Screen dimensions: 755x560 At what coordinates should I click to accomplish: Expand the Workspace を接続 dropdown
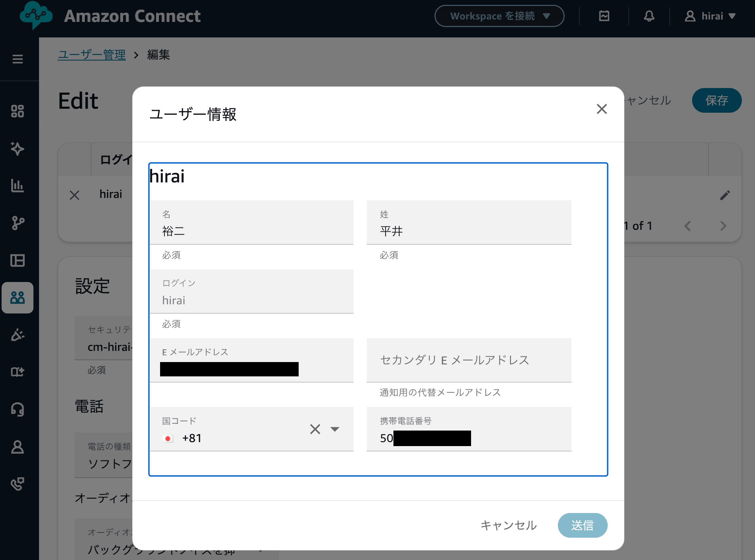[x=499, y=16]
